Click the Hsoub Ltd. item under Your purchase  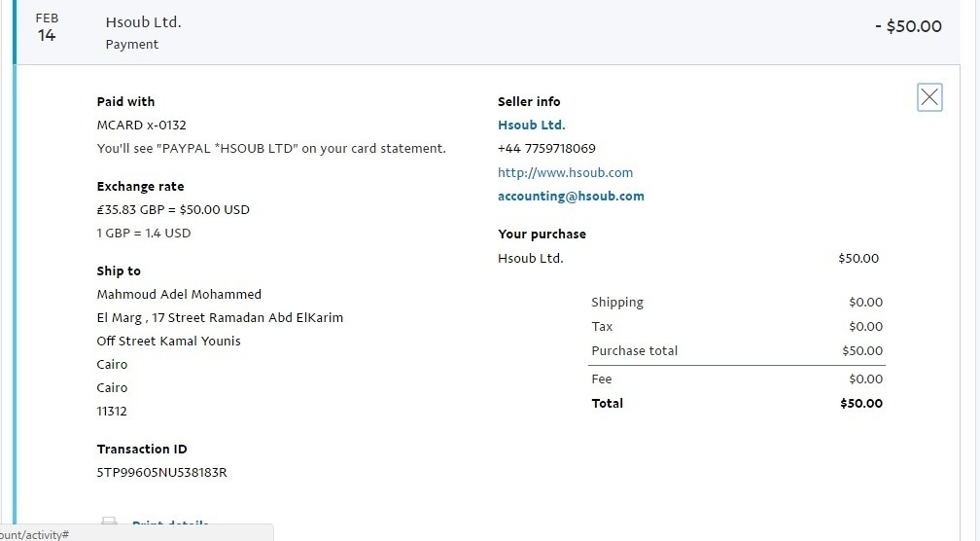coord(530,259)
